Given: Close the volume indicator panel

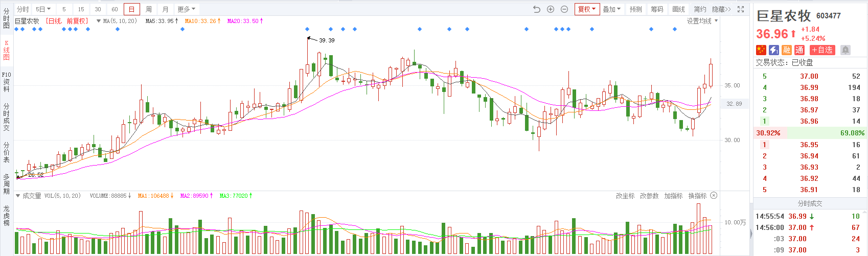Looking at the screenshot, I should point(714,196).
